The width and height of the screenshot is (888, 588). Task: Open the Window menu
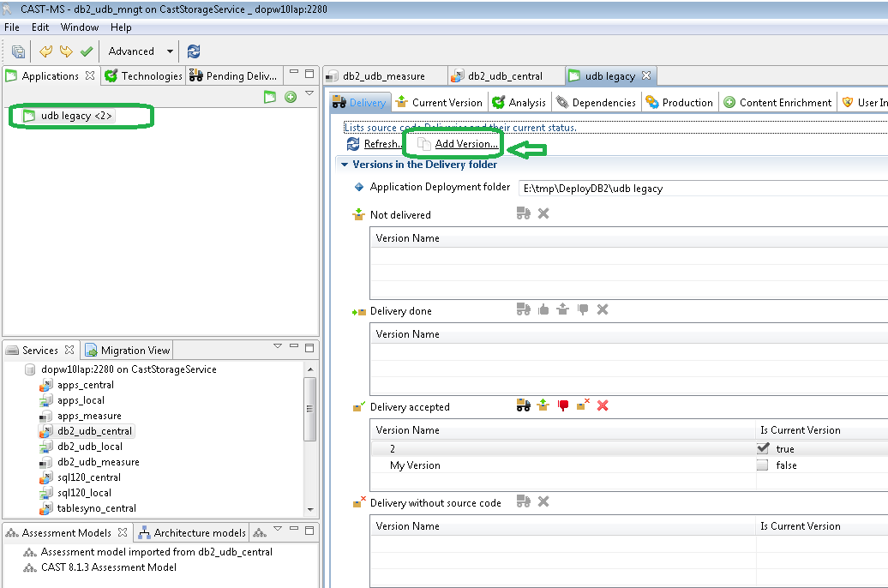pos(79,27)
